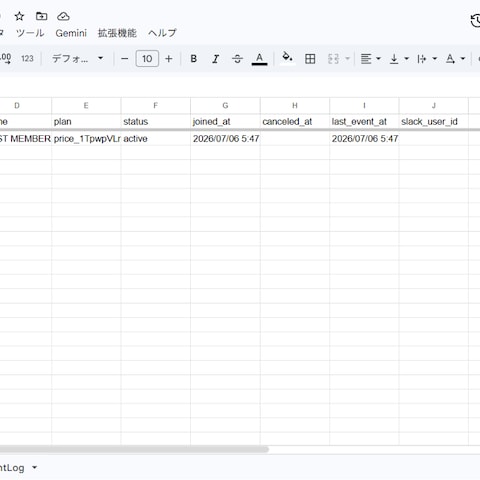Select column G header
The height and width of the screenshot is (480, 480).
(x=225, y=106)
